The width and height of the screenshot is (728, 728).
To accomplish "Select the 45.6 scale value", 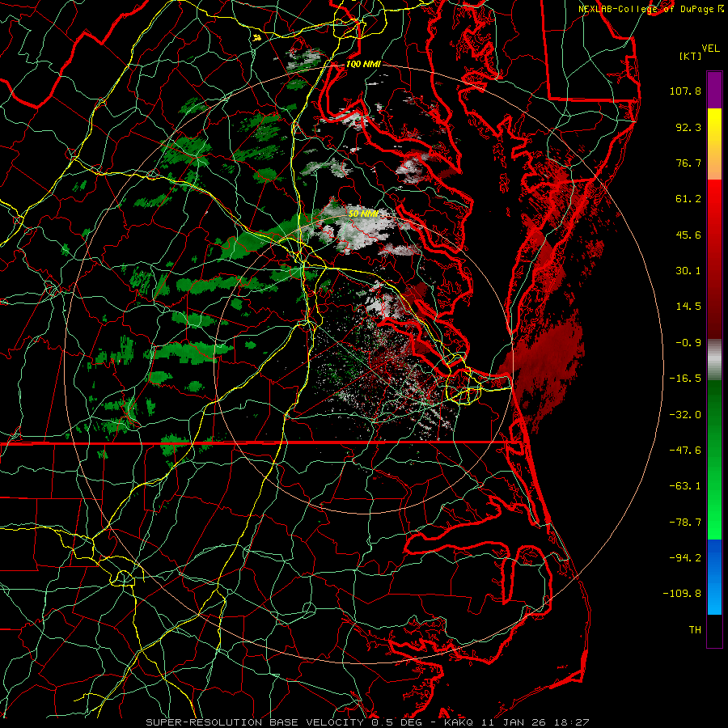I will pyautogui.click(x=688, y=235).
